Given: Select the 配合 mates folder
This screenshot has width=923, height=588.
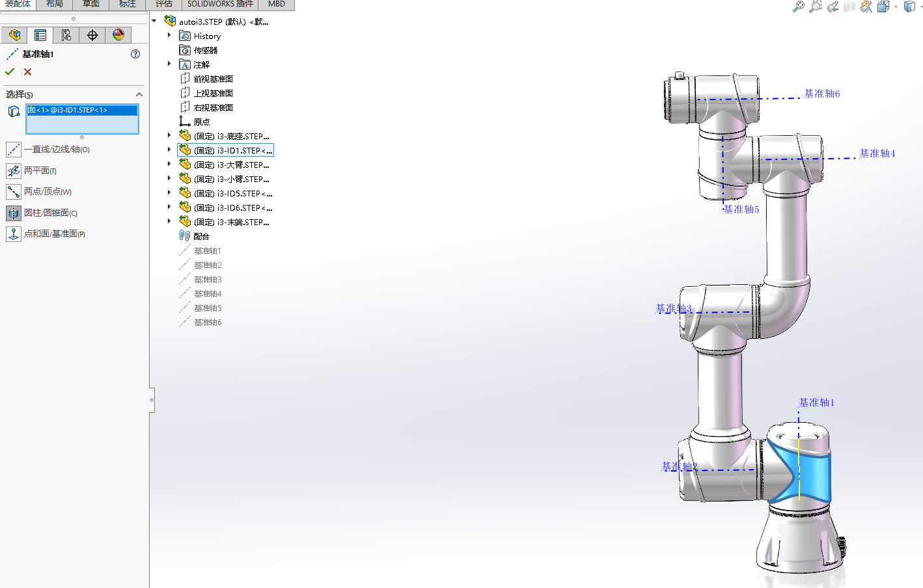Looking at the screenshot, I should [x=195, y=236].
